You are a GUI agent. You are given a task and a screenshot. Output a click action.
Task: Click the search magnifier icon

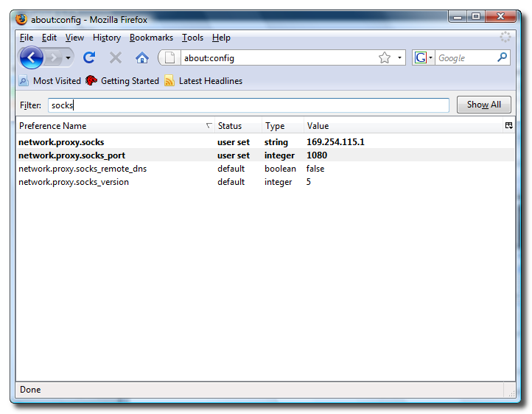point(503,57)
